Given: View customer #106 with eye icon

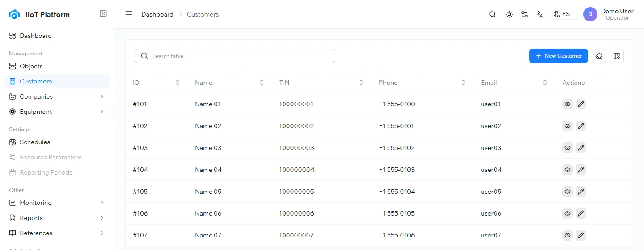Looking at the screenshot, I should click(x=568, y=213).
